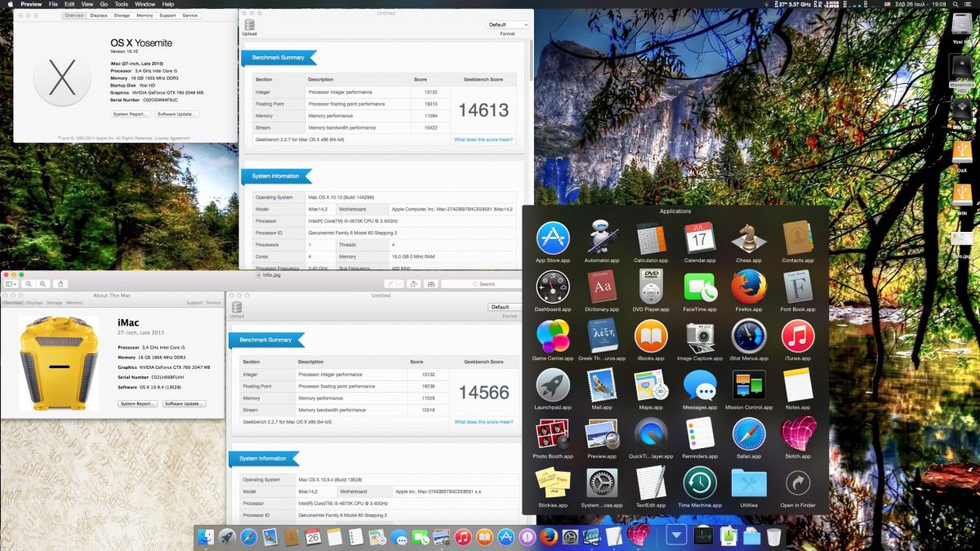The height and width of the screenshot is (551, 980).
Task: Open Spotlight search in the menu bar
Action: (x=956, y=4)
